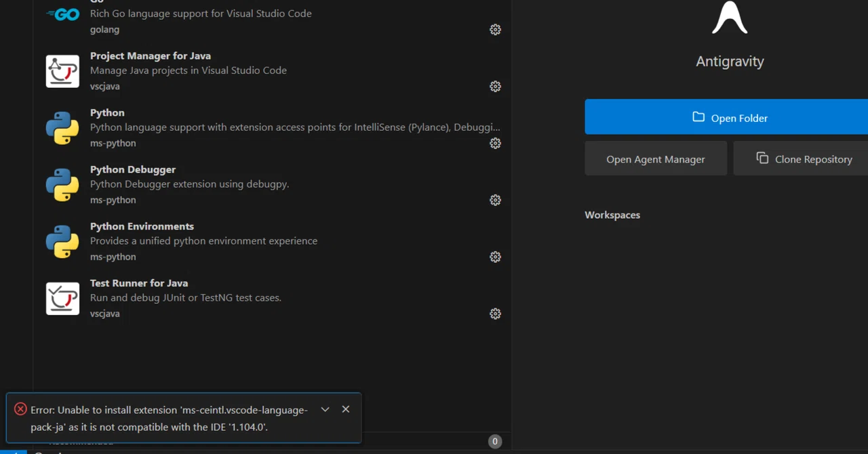
Task: Open Manage gear for Project Manager for Java
Action: pos(495,87)
